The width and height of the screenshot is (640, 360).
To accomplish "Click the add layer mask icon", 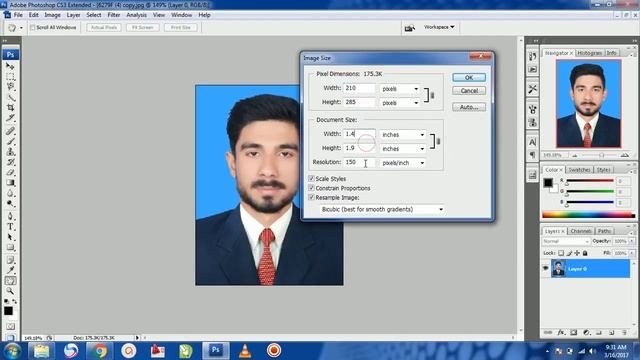I will click(x=573, y=333).
